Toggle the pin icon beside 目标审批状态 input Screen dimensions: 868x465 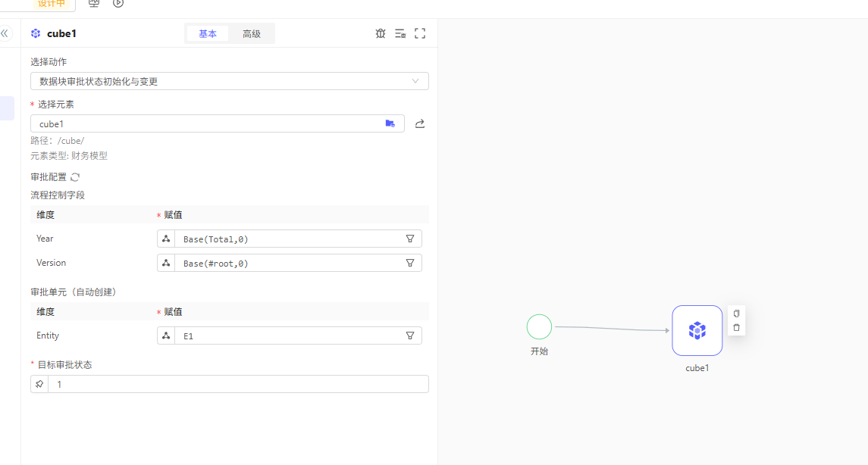39,384
